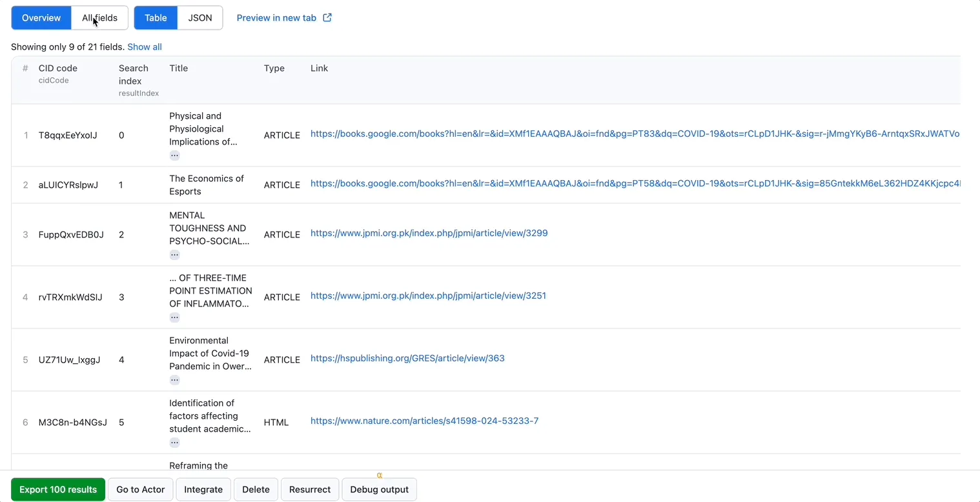Switch to the Overview view

point(41,17)
